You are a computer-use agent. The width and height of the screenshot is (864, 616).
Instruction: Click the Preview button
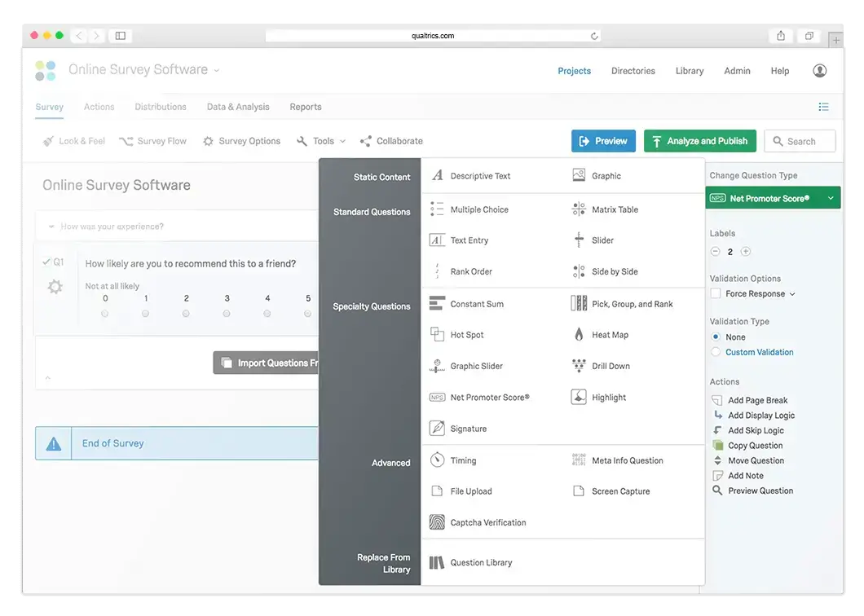(603, 140)
